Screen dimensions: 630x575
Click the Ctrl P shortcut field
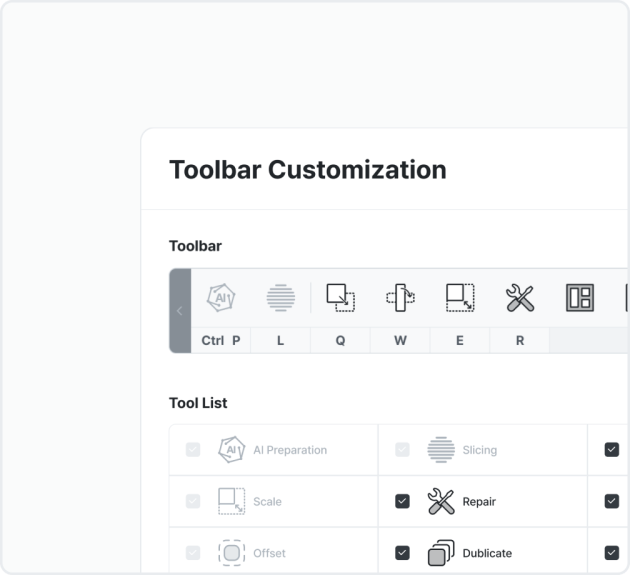(x=221, y=340)
